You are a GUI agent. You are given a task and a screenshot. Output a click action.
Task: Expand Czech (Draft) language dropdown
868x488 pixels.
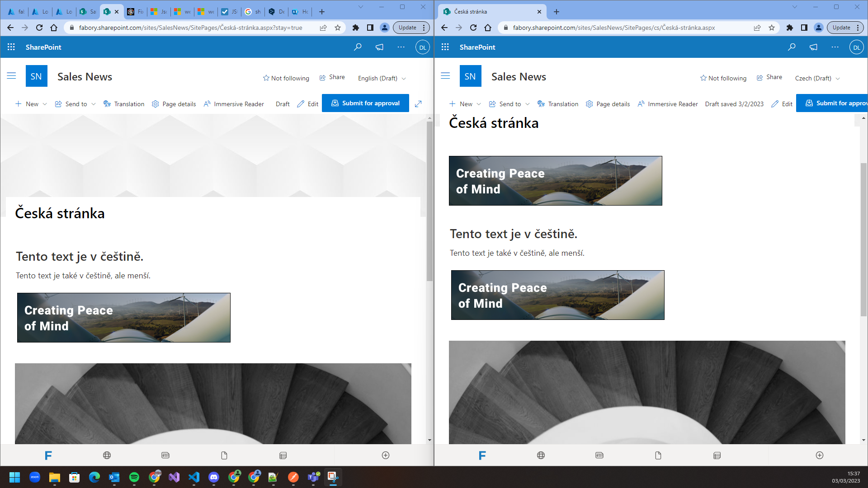[817, 78]
